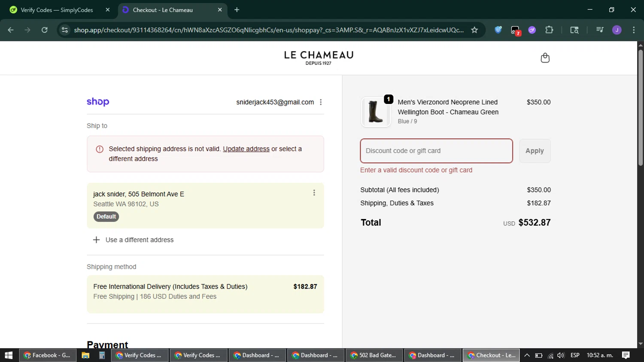Click the address error warning icon
The width and height of the screenshot is (644, 362).
coord(100,149)
